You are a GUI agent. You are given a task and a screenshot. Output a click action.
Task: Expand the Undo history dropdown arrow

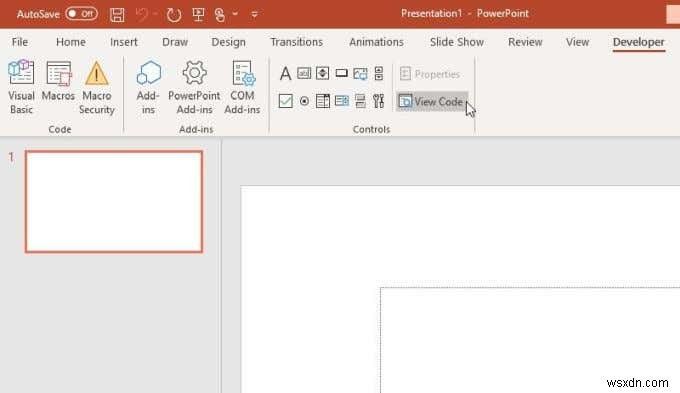click(x=155, y=14)
